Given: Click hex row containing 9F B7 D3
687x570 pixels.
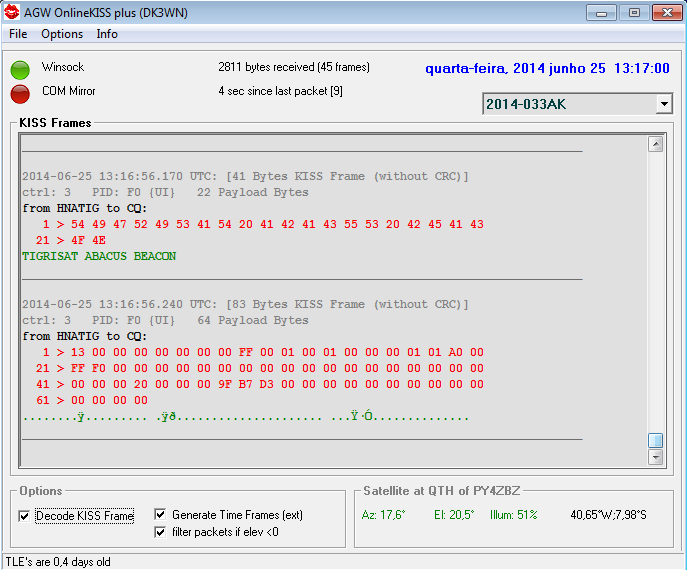Looking at the screenshot, I should click(259, 384).
